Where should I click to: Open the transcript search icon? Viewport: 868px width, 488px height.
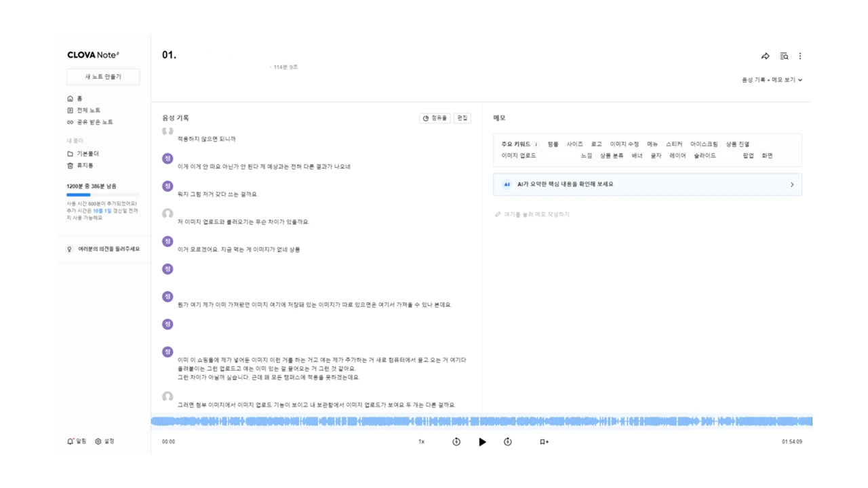click(783, 56)
